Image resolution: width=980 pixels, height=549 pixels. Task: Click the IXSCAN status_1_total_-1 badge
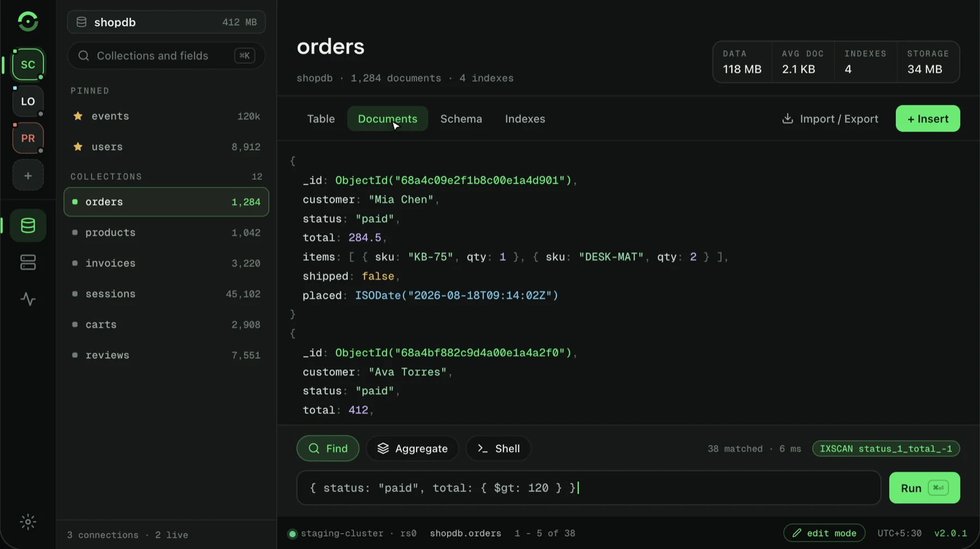click(x=886, y=449)
